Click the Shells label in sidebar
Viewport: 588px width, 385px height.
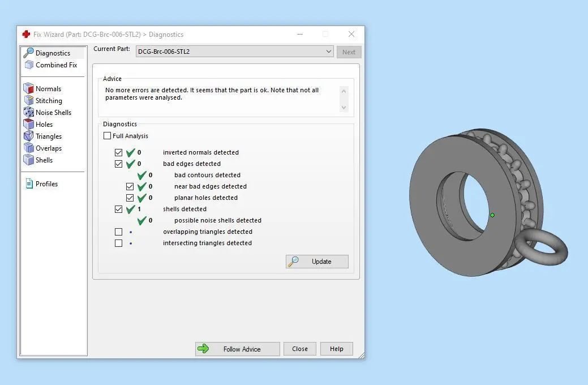pyautogui.click(x=44, y=160)
